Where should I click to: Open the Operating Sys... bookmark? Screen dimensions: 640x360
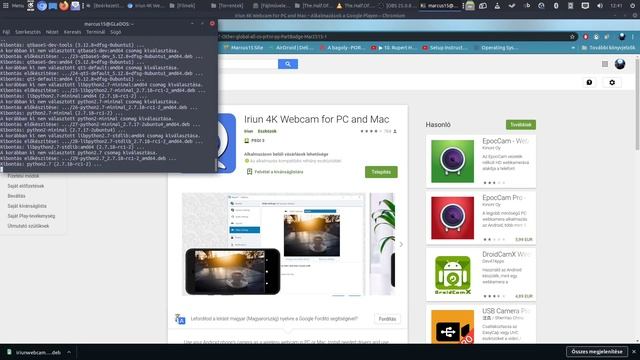tap(496, 48)
